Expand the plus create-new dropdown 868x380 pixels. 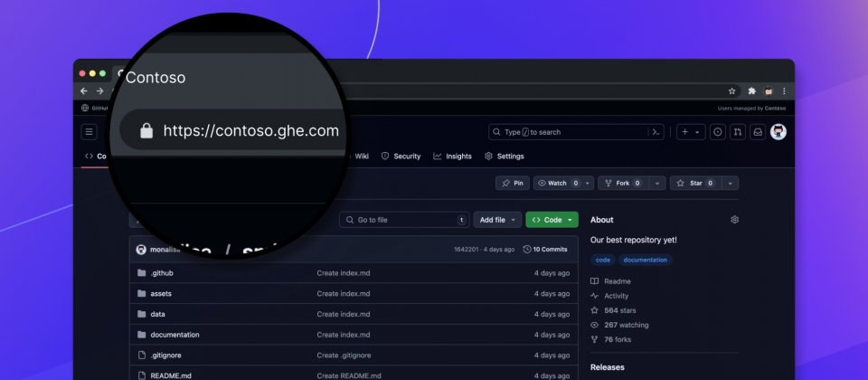(691, 132)
